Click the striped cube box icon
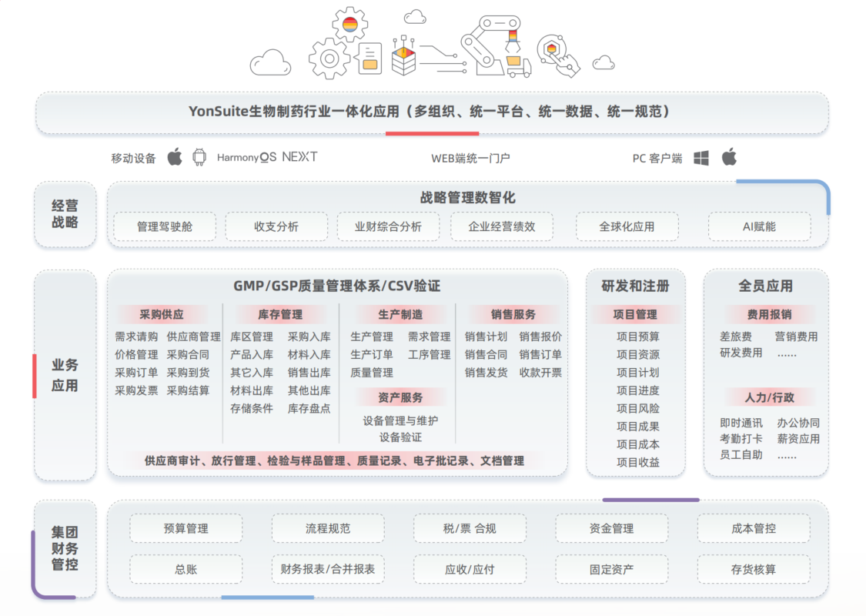This screenshot has width=866, height=616. tap(404, 58)
